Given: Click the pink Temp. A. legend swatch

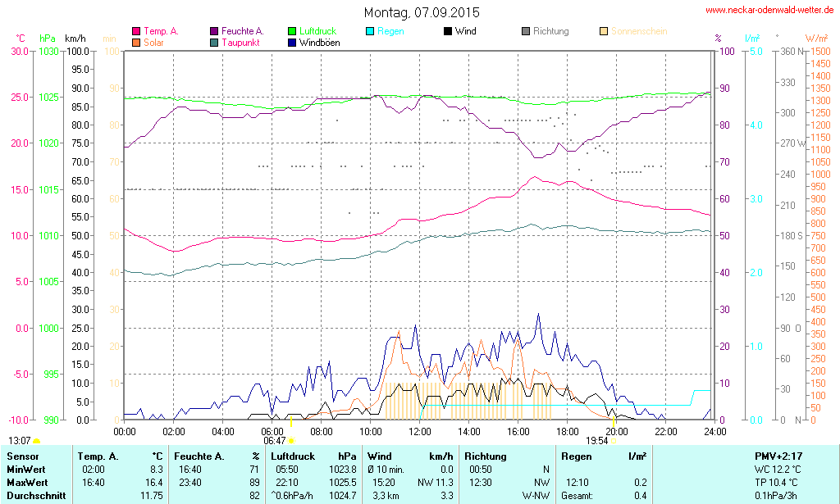Looking at the screenshot, I should tap(136, 31).
